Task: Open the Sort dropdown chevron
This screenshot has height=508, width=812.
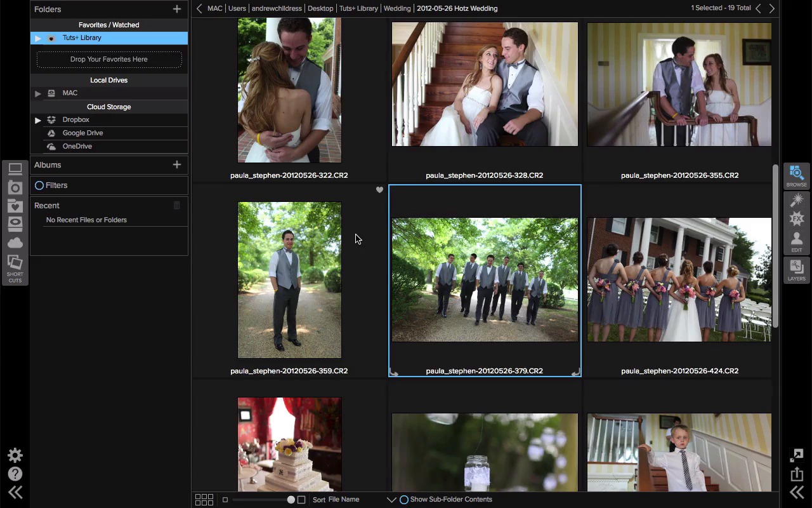Action: [x=391, y=500]
